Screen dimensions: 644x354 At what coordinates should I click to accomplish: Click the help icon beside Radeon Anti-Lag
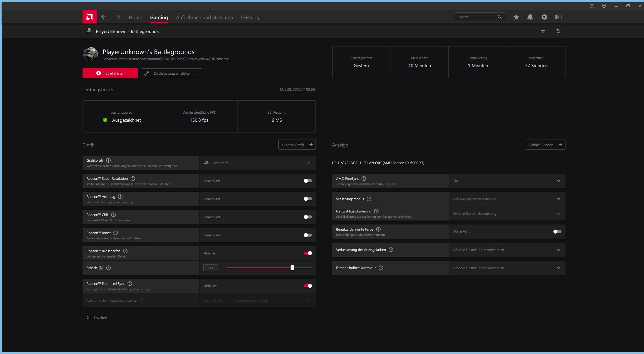[x=120, y=197]
